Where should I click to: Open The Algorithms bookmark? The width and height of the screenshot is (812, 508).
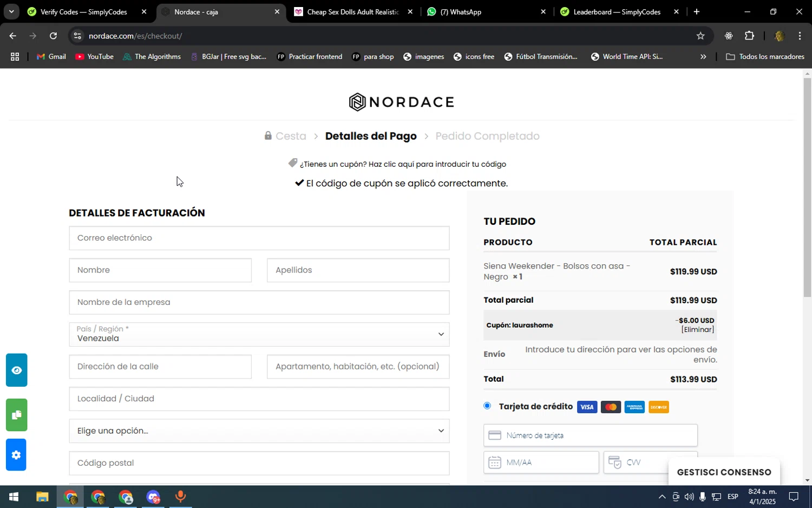pyautogui.click(x=152, y=56)
